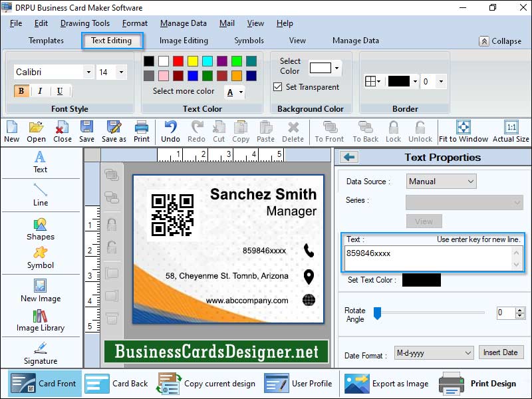This screenshot has width=532, height=399.
Task: Select the Text tool in sidebar
Action: [x=41, y=162]
